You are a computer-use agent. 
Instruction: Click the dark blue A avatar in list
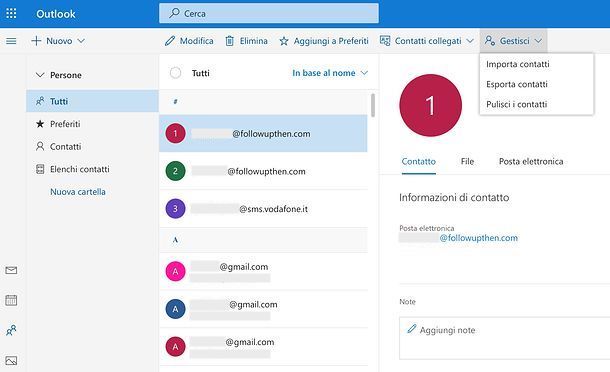(175, 309)
